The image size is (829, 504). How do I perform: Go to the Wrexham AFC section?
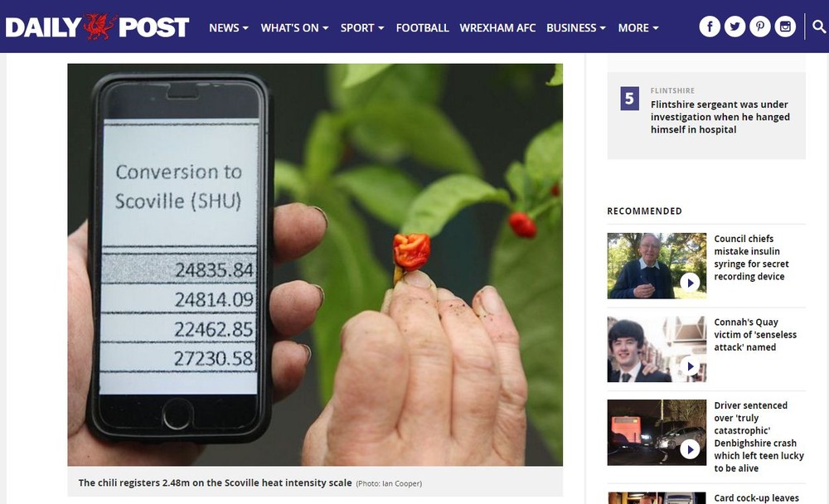(x=497, y=28)
